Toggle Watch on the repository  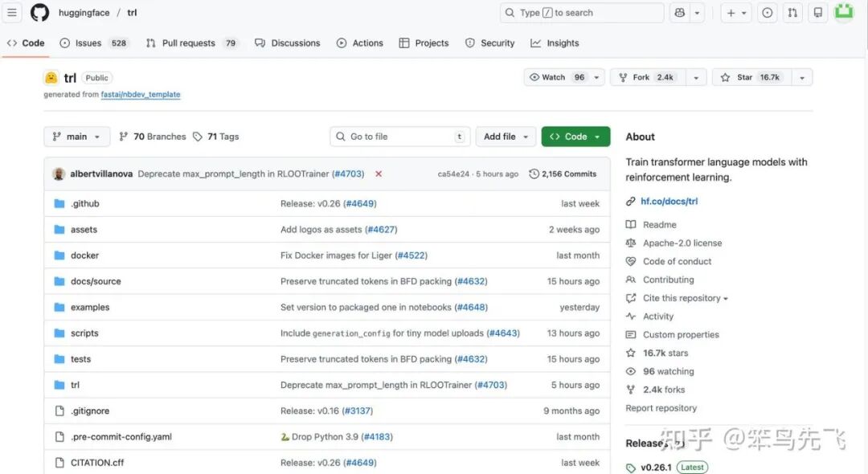click(x=556, y=77)
